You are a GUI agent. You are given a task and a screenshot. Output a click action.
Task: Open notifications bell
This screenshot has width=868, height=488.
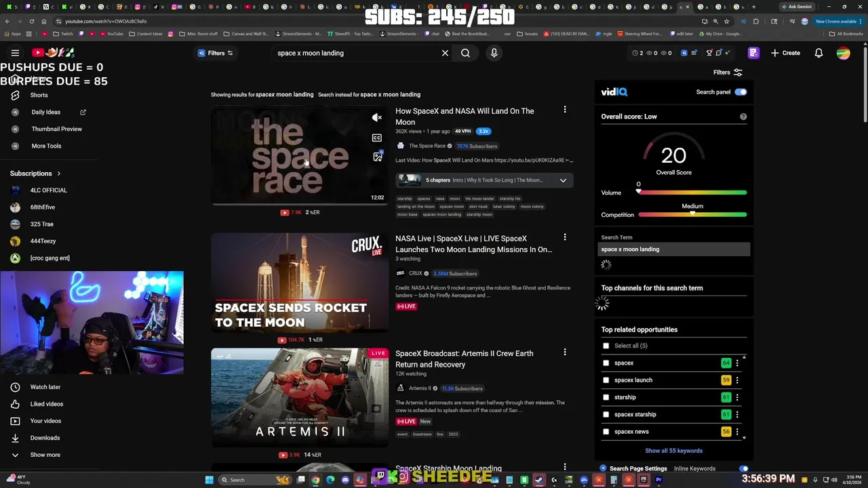(818, 53)
